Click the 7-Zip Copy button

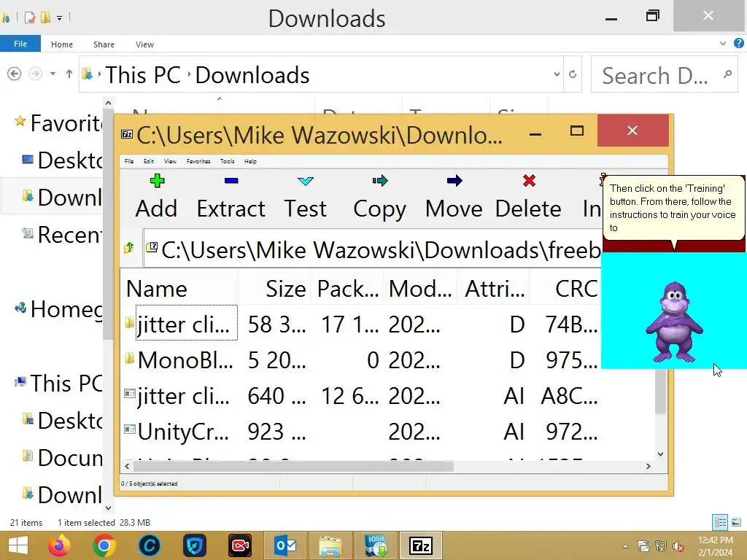(x=379, y=197)
